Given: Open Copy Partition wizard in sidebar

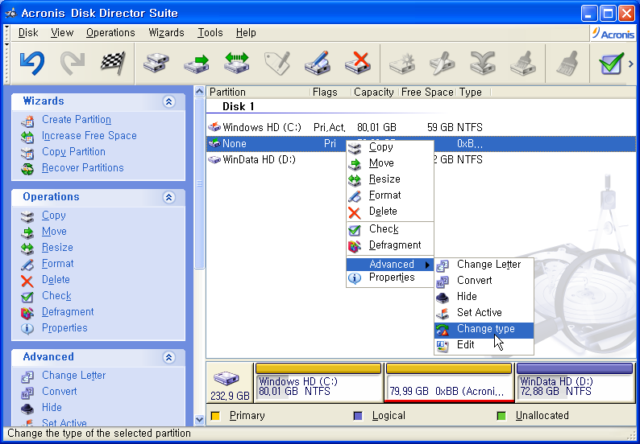Looking at the screenshot, I should (x=73, y=152).
